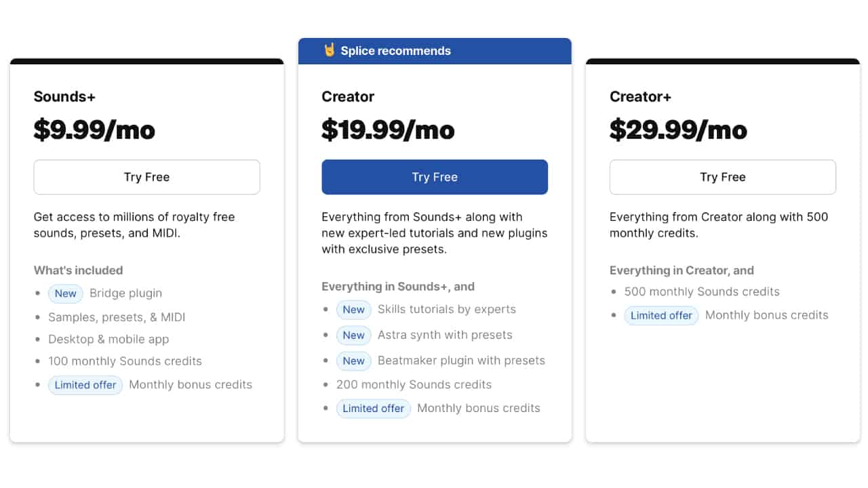This screenshot has width=868, height=488.
Task: Click the blue Try Free Creator button
Action: 435,177
